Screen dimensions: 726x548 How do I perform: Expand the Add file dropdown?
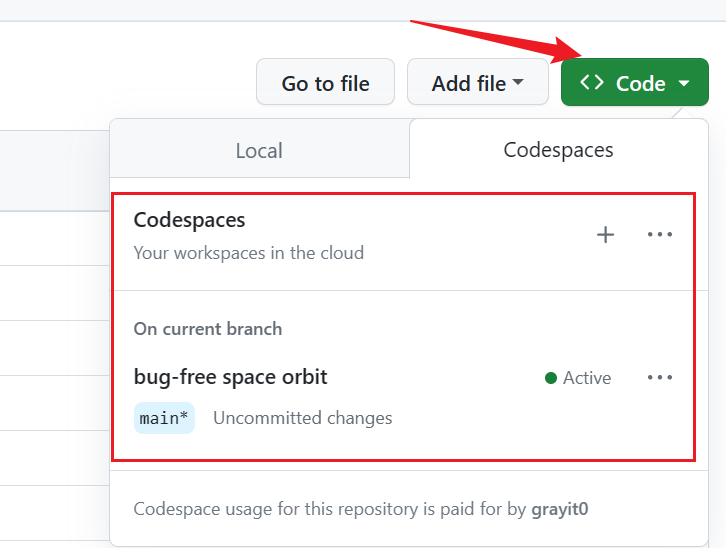click(477, 83)
